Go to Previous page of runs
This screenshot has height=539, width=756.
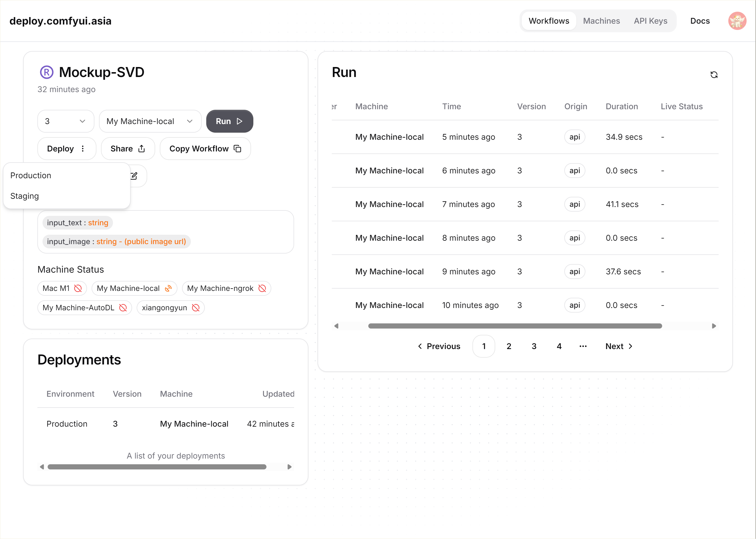click(439, 346)
